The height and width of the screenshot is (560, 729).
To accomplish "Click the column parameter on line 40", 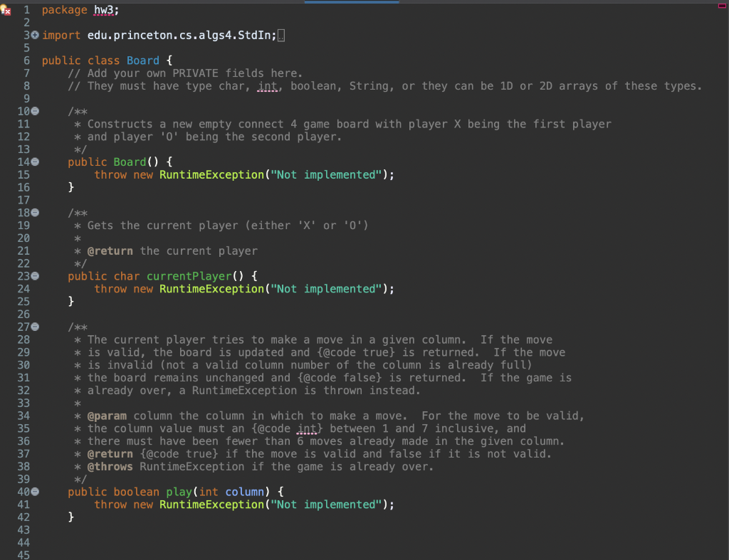I will pyautogui.click(x=245, y=492).
